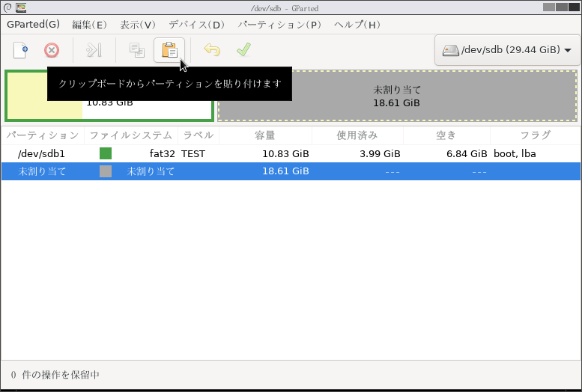The image size is (582, 392).
Task: Click the 0 件の操作を保留中 status bar text
Action: [x=55, y=375]
